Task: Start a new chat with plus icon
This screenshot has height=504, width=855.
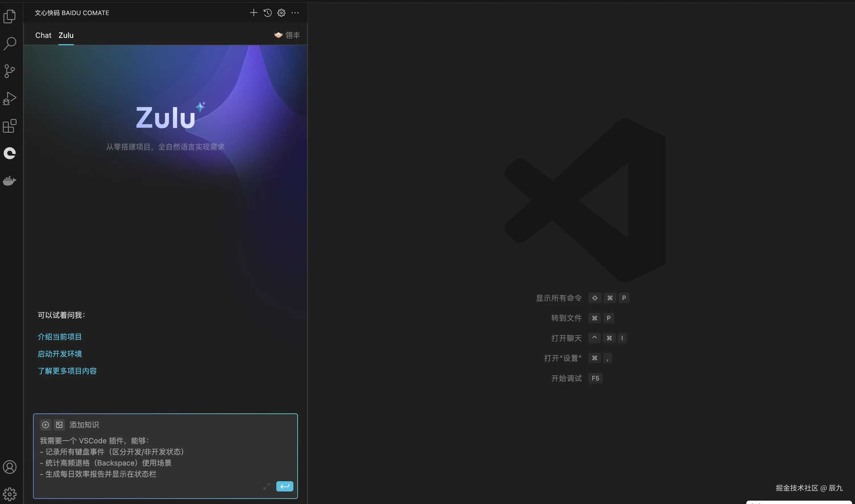Action: (x=253, y=13)
